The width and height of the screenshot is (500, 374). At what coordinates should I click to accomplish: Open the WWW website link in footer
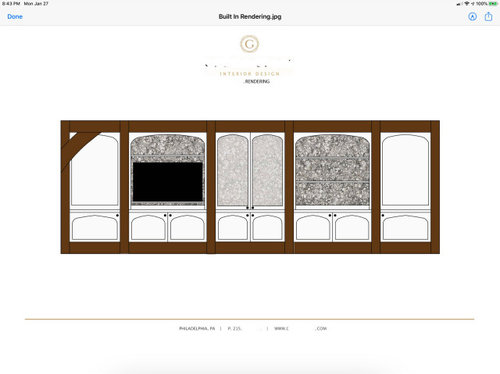[x=301, y=328]
